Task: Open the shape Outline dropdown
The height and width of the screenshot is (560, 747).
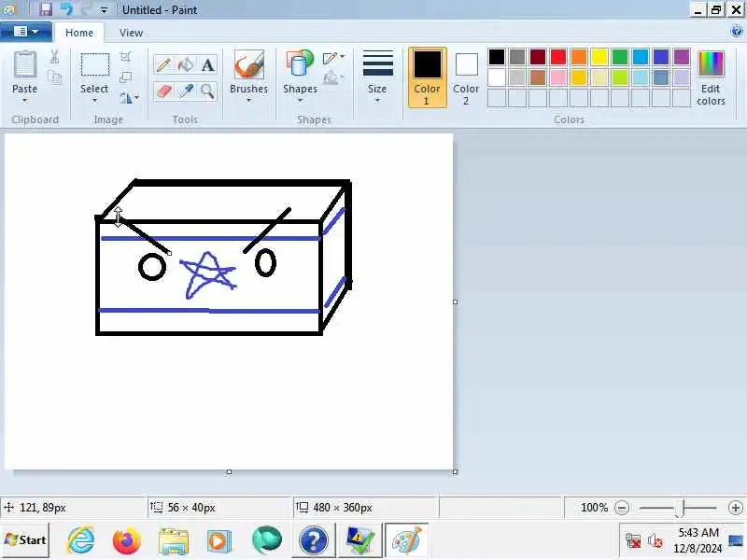Action: (333, 58)
